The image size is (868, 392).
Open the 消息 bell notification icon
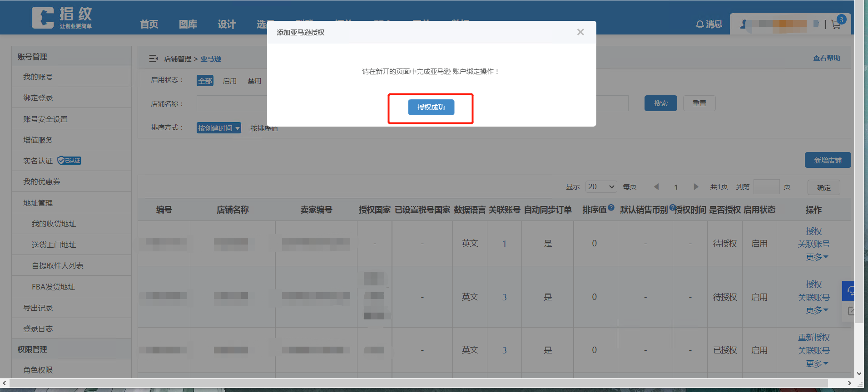699,24
